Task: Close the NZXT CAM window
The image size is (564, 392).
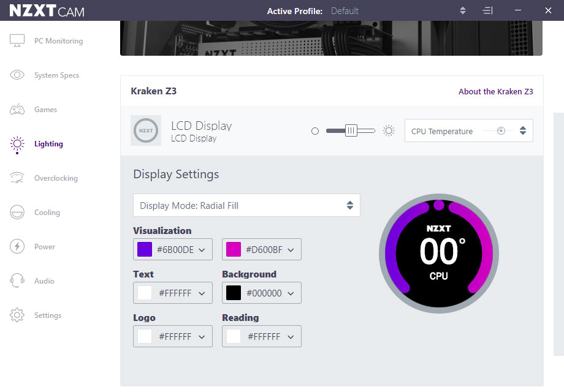Action: pyautogui.click(x=548, y=10)
